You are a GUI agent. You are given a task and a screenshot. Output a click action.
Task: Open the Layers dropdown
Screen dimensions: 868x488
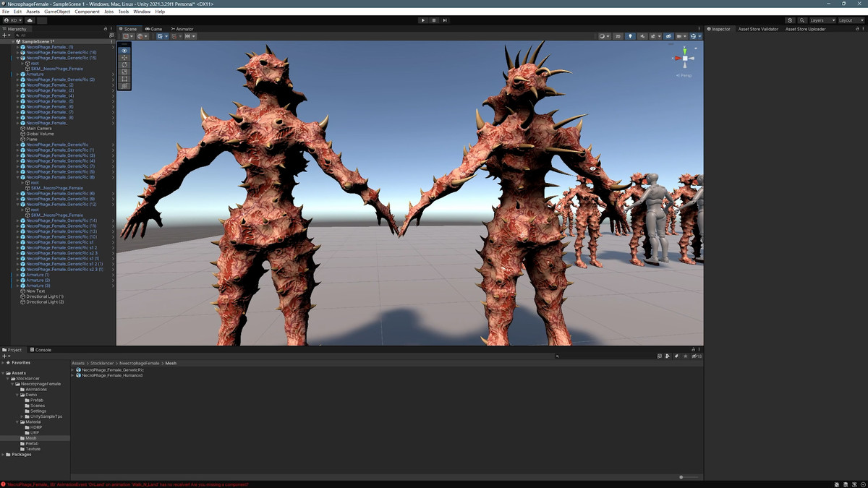(x=822, y=20)
